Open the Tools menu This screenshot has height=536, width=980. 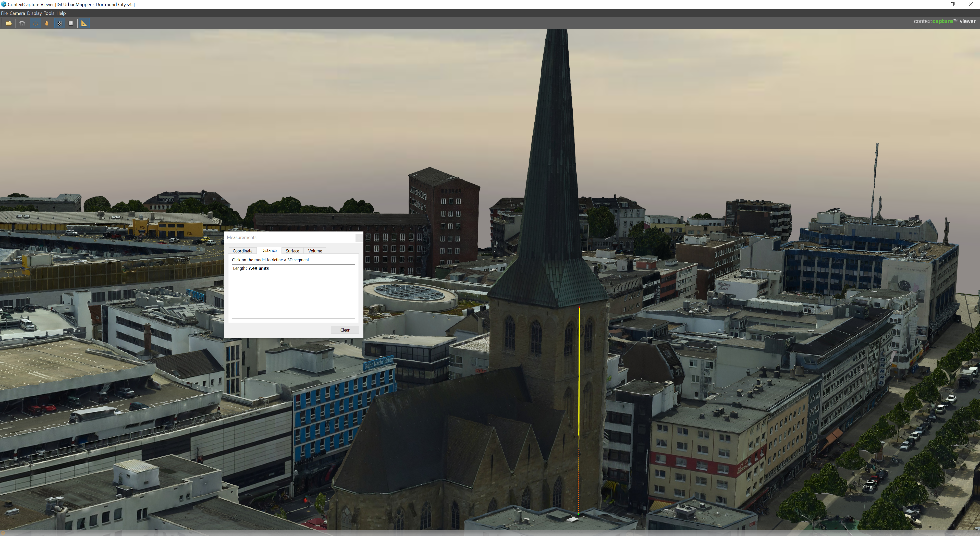tap(49, 13)
